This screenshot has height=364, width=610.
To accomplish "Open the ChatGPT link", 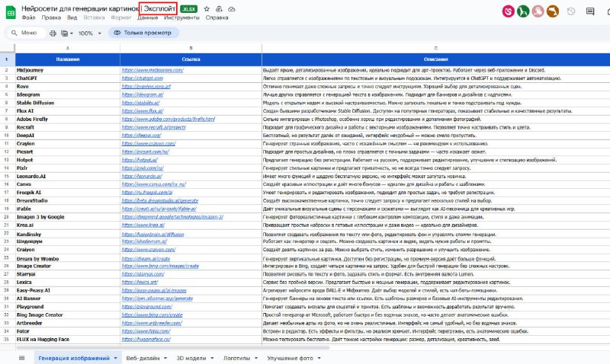I will point(142,78).
